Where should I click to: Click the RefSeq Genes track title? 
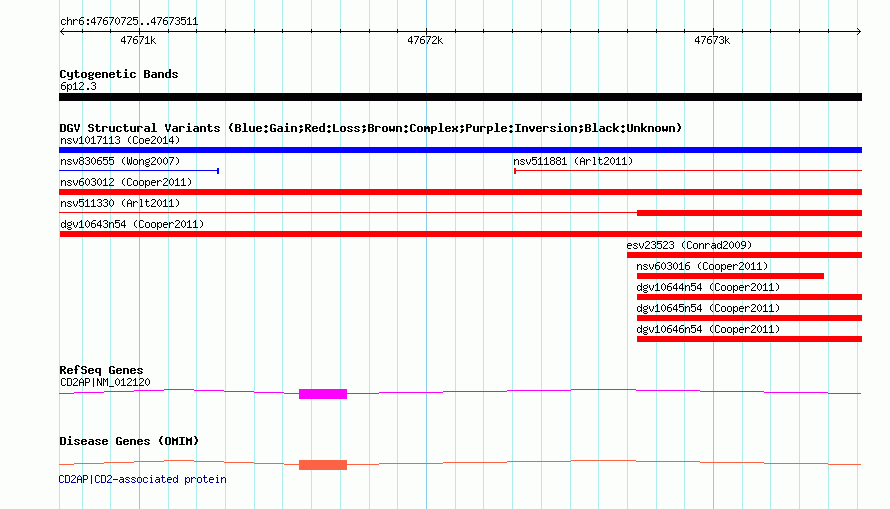click(x=101, y=370)
